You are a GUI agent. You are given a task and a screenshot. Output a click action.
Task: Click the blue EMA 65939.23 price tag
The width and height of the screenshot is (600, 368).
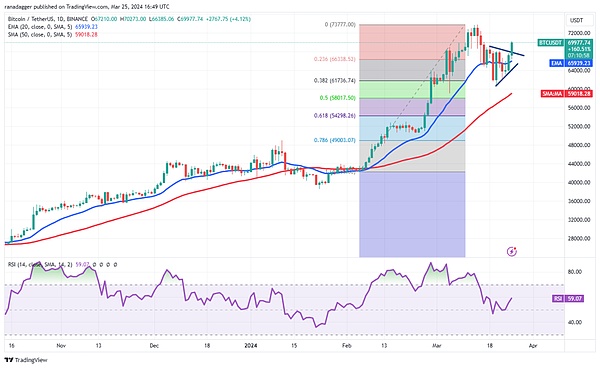click(x=571, y=63)
